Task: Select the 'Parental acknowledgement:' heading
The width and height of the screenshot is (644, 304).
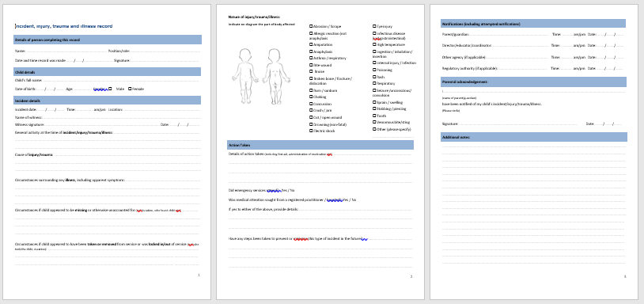Action: 533,82
